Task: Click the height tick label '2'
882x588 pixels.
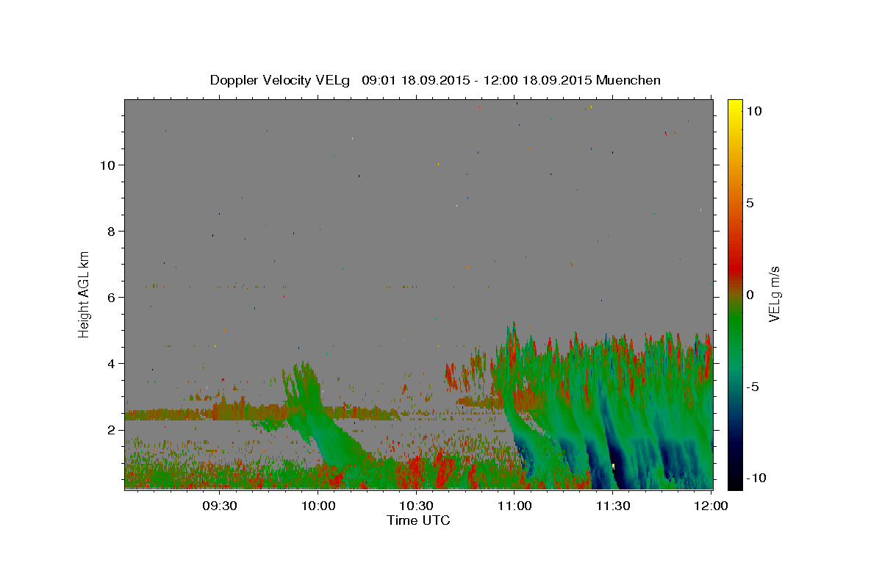Action: pos(110,430)
